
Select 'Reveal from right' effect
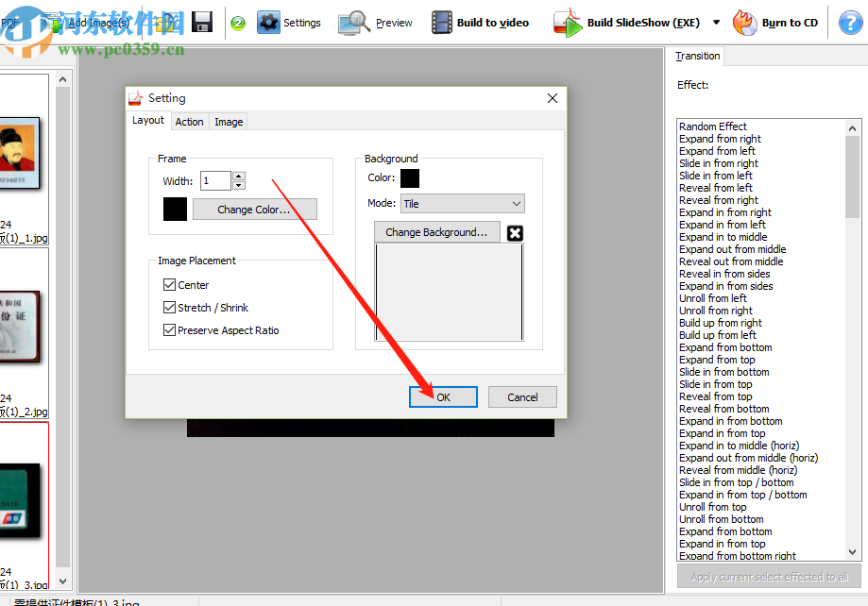click(719, 200)
